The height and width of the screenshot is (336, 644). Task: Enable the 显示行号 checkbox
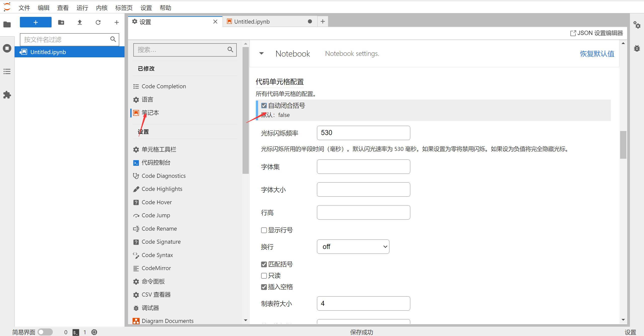264,230
